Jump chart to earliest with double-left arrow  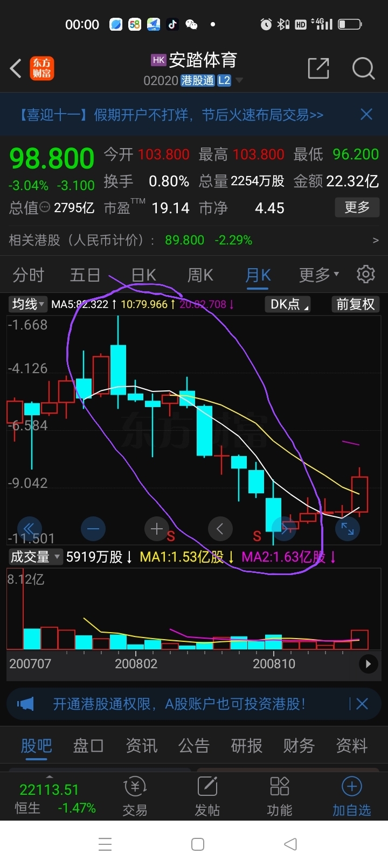[29, 529]
